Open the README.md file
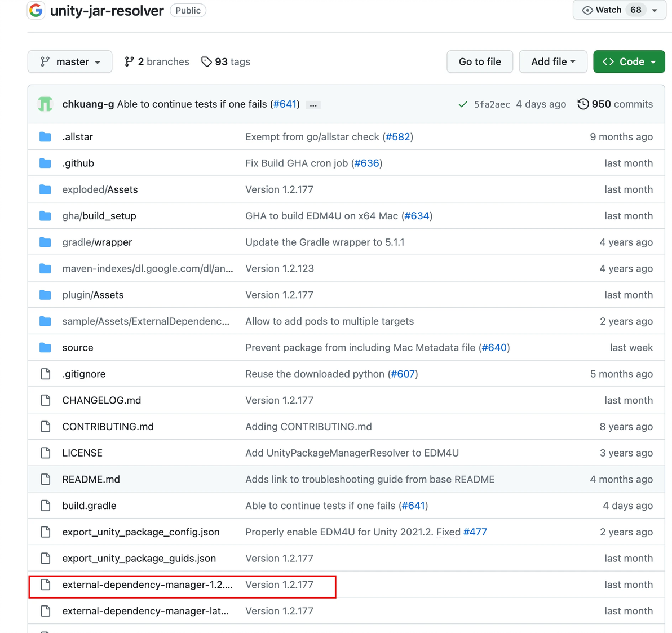 pos(91,480)
